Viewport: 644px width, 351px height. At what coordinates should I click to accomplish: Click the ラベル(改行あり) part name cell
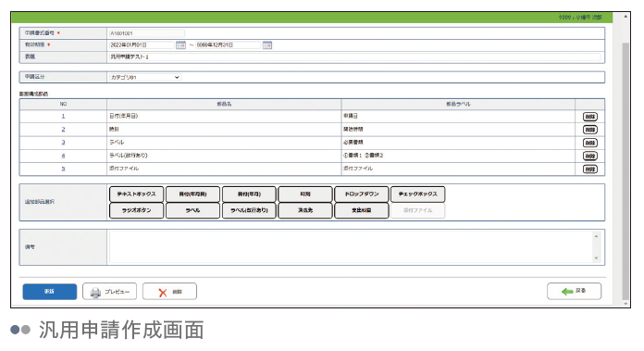pos(224,156)
